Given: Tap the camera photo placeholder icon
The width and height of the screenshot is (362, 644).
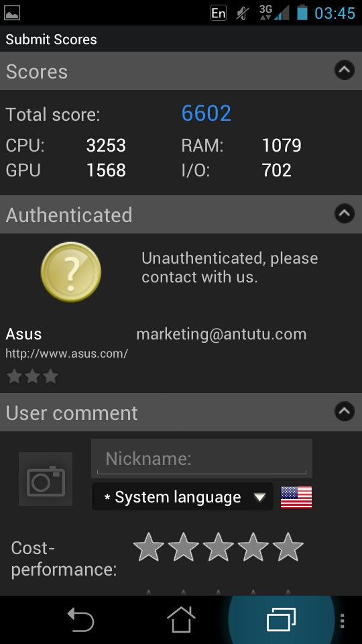Looking at the screenshot, I should click(x=46, y=479).
